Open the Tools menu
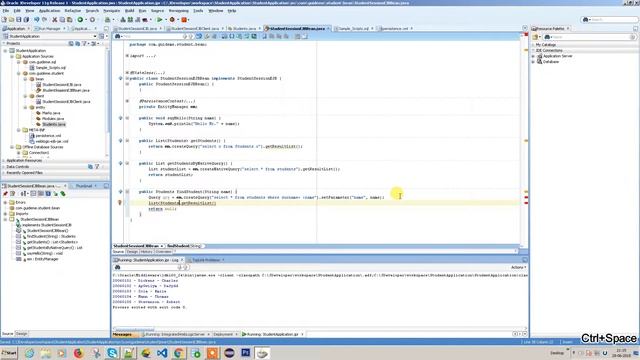Viewport: 640px width, 360px height. click(x=198, y=11)
